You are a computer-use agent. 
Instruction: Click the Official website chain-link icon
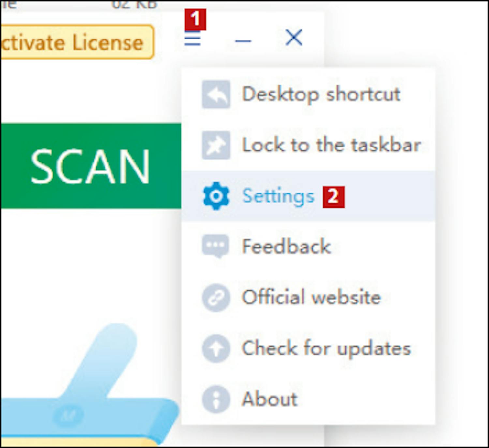(216, 298)
